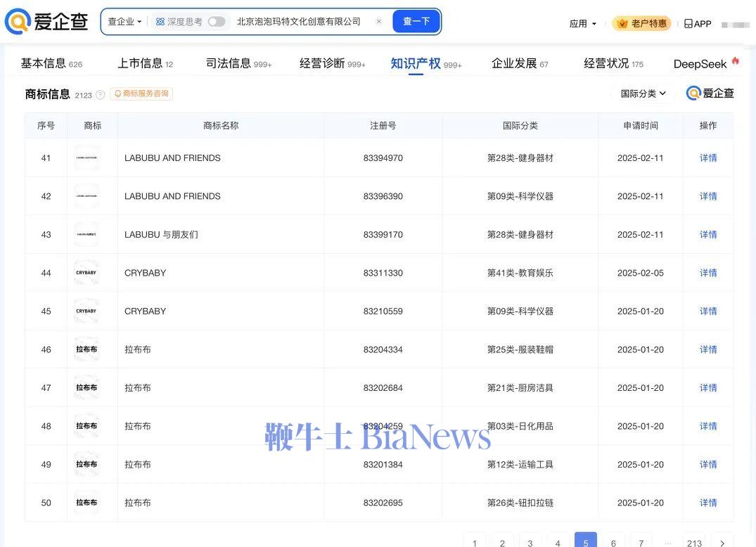Open the LABUBU 与朋友们 trademark thumbnail
The width and height of the screenshot is (756, 547).
(87, 234)
